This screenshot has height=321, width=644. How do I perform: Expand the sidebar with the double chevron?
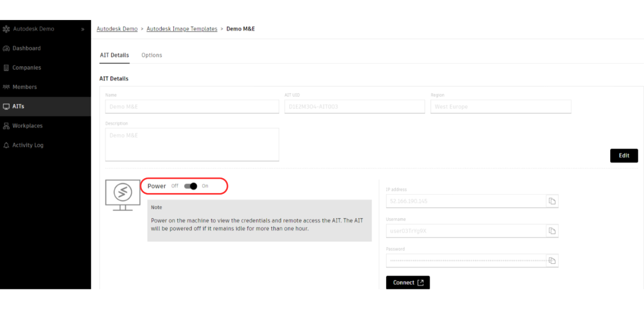click(x=83, y=29)
